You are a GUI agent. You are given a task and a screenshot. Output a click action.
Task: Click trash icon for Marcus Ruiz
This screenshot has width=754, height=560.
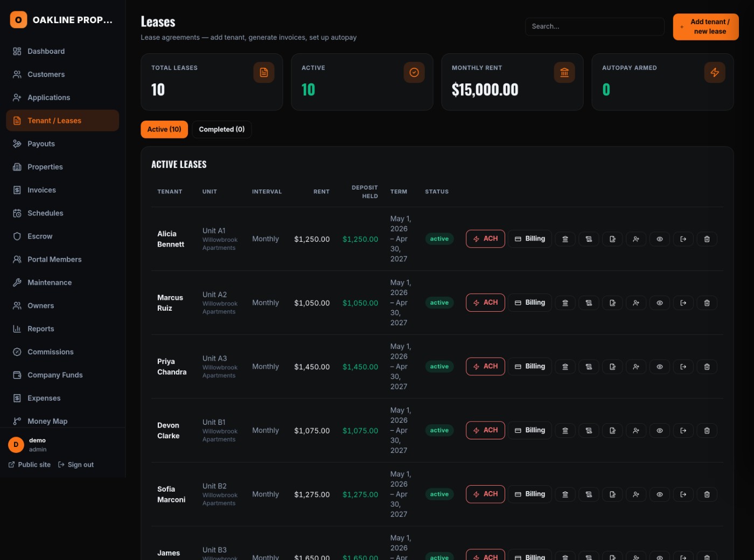pos(707,303)
